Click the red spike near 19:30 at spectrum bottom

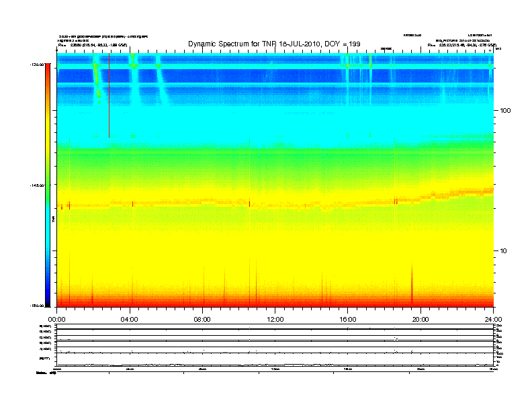tap(412, 285)
